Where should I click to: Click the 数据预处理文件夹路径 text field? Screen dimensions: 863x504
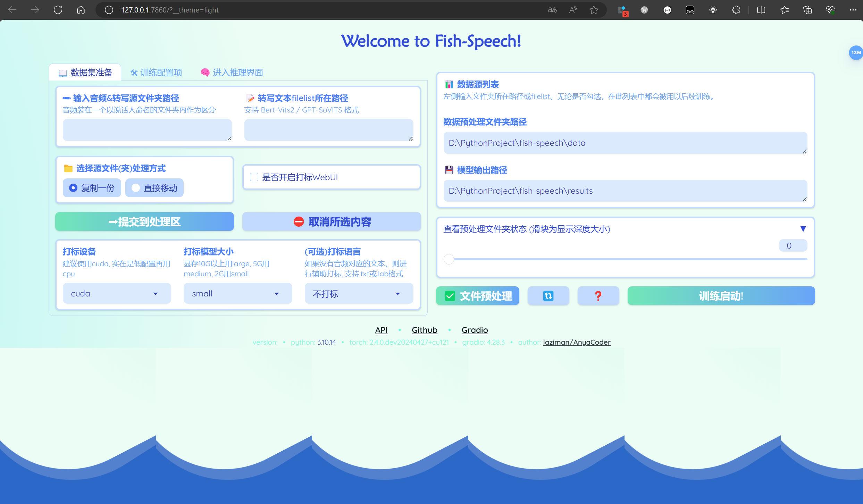point(625,143)
